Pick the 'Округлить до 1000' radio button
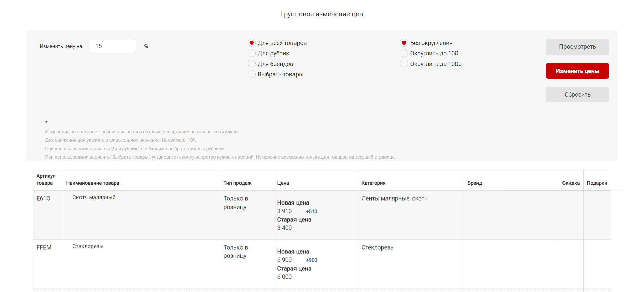The height and width of the screenshot is (292, 644). click(x=404, y=64)
